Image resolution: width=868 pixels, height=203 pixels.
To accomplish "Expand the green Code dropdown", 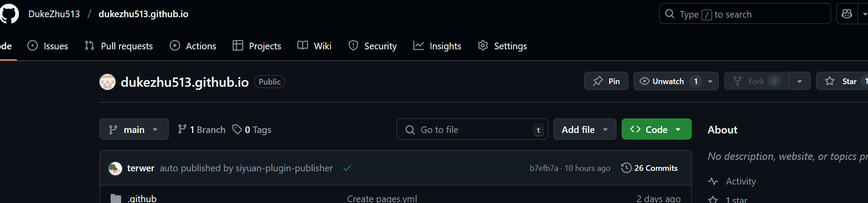I will (x=656, y=129).
